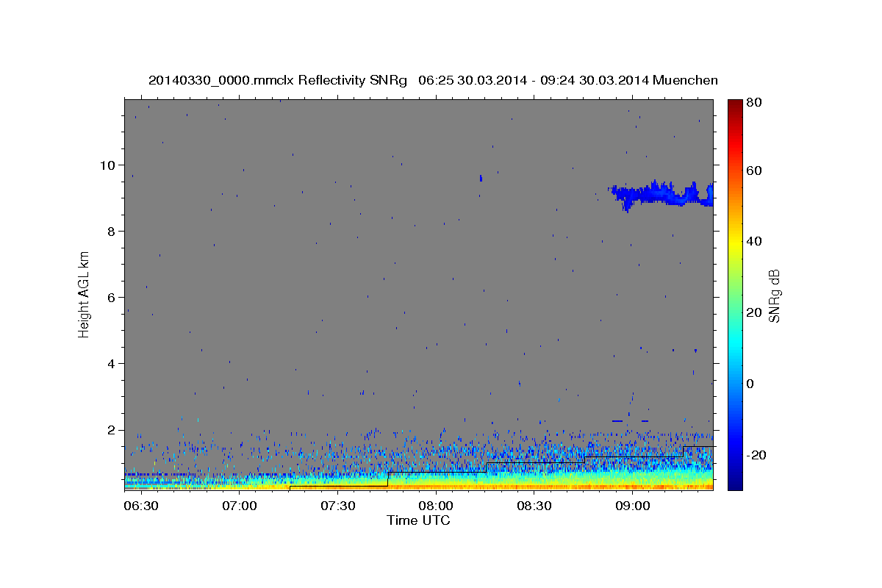Click the dark blue bottom of colorbar
Image resolution: width=882 pixels, height=588 pixels.
coord(735,481)
